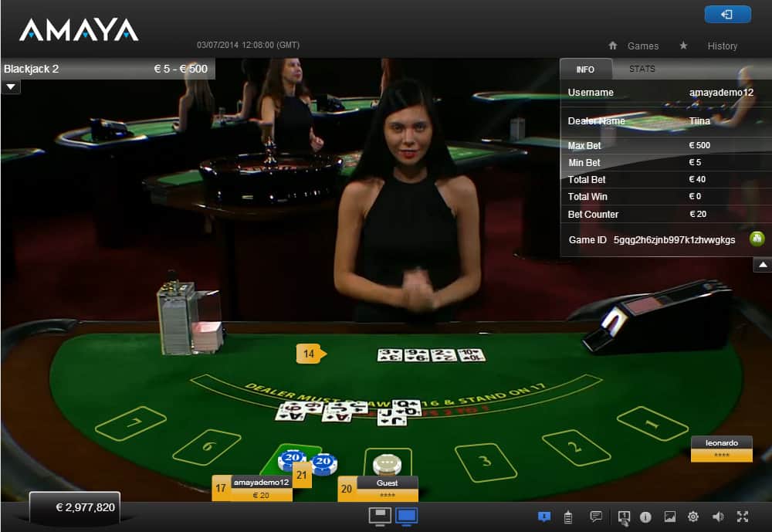Viewport: 772px width, 532px height.
Task: Click the Bet Counter € 20 value
Action: [x=698, y=214]
